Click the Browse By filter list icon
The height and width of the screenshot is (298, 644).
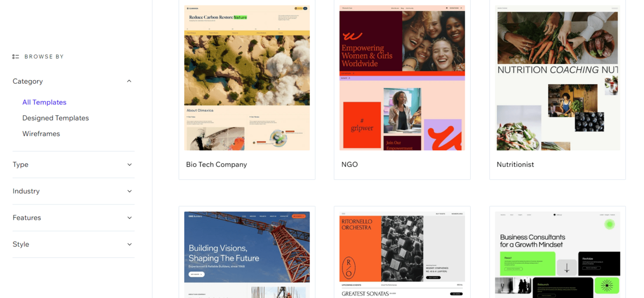tap(16, 56)
